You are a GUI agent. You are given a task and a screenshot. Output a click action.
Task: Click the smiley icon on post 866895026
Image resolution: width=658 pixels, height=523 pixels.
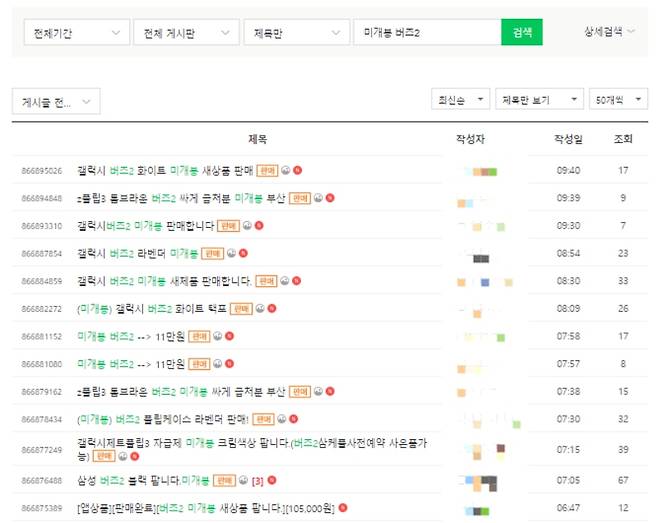point(286,170)
